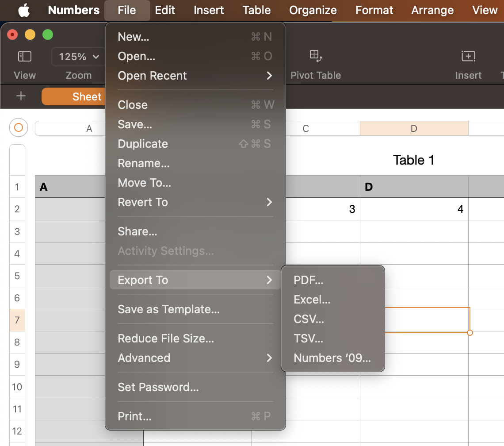504x446 pixels.
Task: Open the Apple menu
Action: pos(24,10)
